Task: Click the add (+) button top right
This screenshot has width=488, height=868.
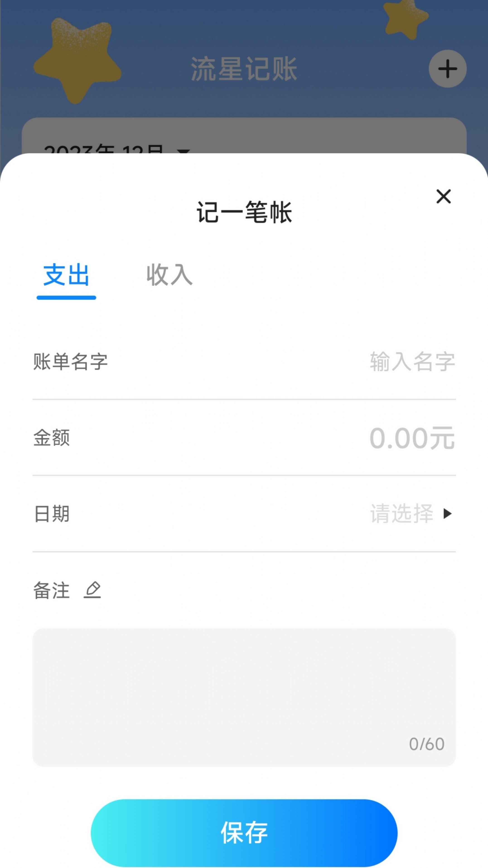Action: [447, 68]
